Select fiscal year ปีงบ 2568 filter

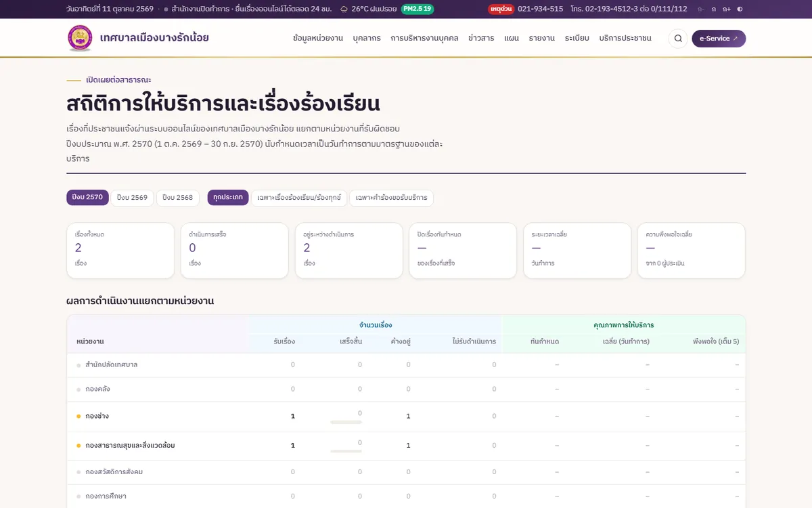click(x=177, y=198)
